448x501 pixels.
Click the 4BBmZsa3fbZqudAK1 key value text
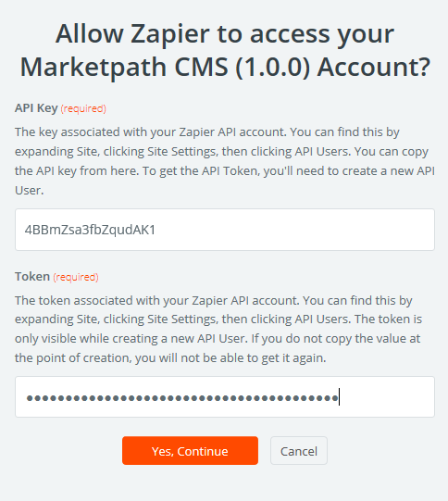click(90, 230)
